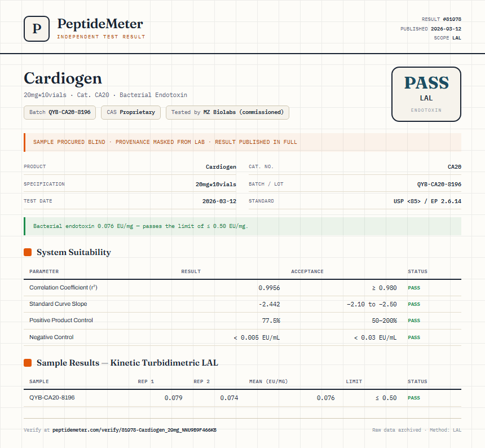Select the limit value ≤ 0.50
This screenshot has height=448, width=485.
click(386, 398)
